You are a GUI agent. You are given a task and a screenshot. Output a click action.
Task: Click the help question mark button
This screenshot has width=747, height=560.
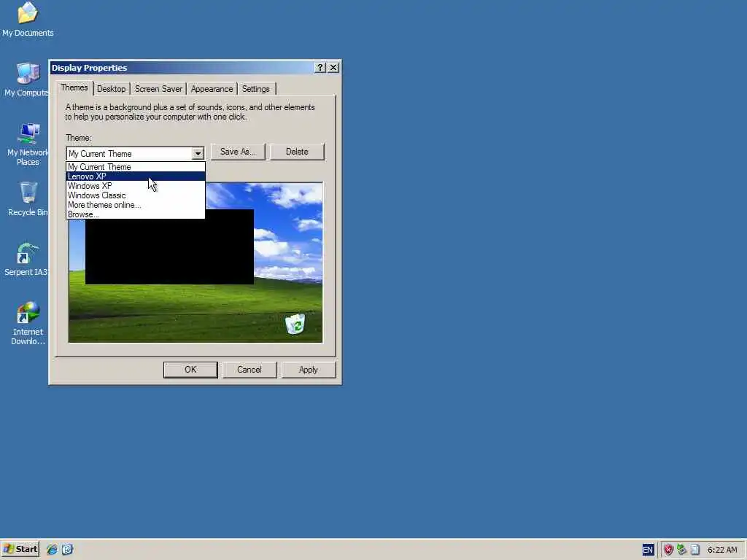[x=320, y=68]
